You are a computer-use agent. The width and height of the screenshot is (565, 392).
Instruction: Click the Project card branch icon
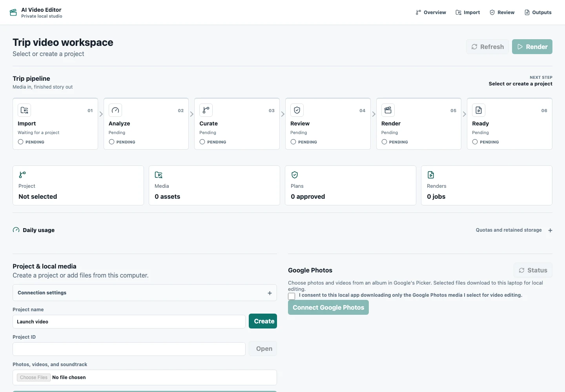pyautogui.click(x=22, y=175)
